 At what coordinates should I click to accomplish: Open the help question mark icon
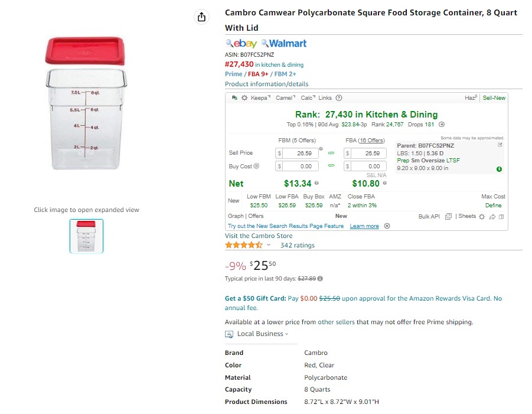pyautogui.click(x=338, y=97)
